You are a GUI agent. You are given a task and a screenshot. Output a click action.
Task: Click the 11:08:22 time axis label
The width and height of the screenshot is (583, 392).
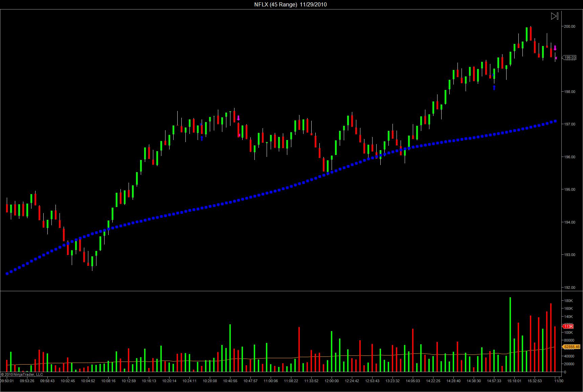(x=291, y=381)
